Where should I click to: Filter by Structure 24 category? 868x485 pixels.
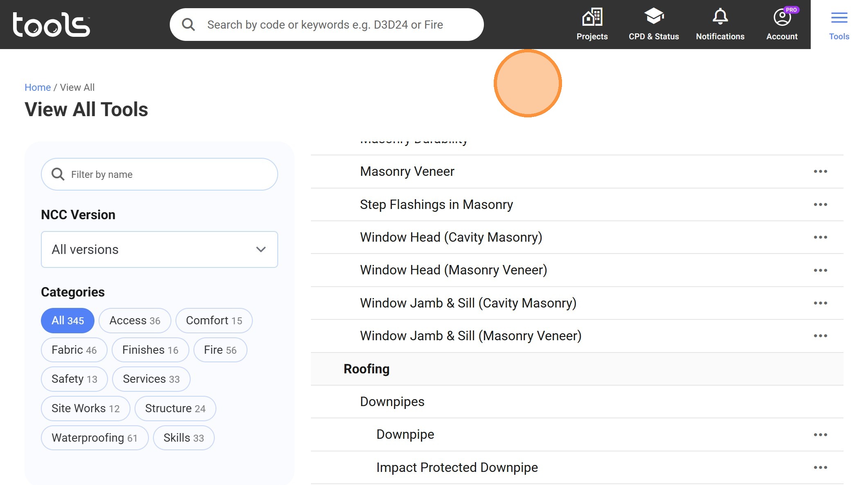175,409
